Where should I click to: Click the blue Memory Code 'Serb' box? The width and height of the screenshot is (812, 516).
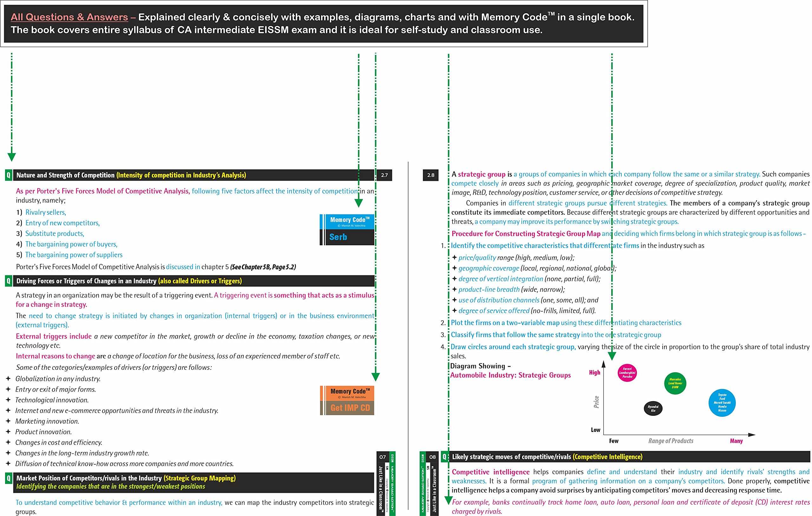coord(347,230)
